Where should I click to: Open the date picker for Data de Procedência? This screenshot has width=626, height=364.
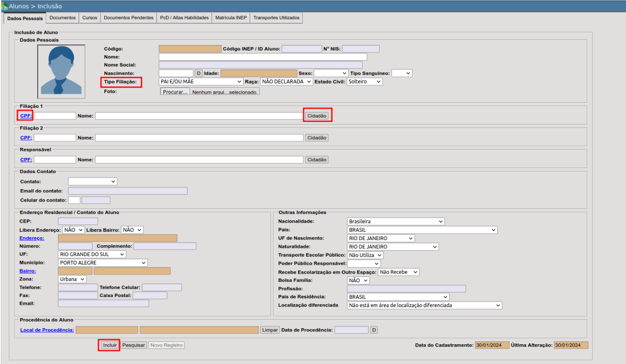[x=374, y=330]
